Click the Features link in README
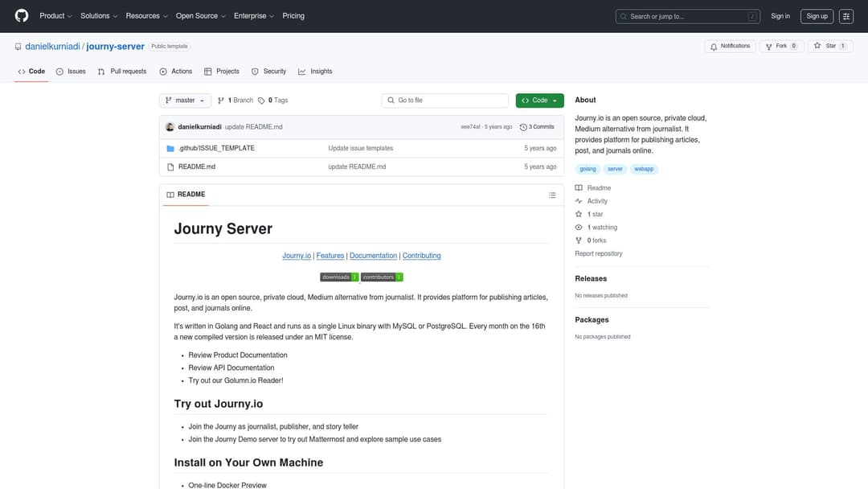868x489 pixels. coord(330,256)
